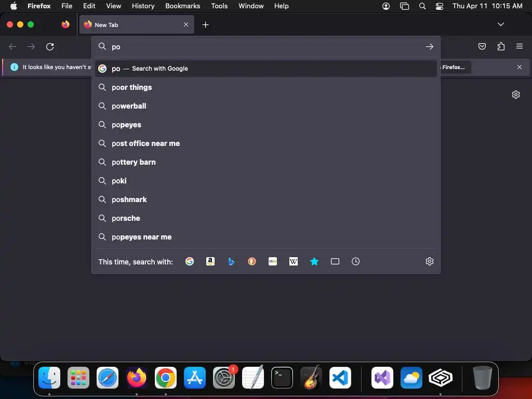Click the Go arrow in the address bar

coord(430,46)
